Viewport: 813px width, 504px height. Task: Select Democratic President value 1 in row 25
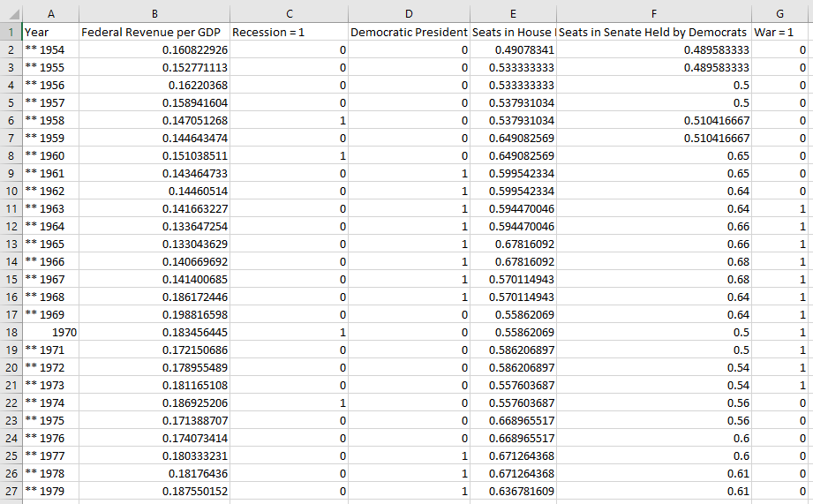(409, 455)
